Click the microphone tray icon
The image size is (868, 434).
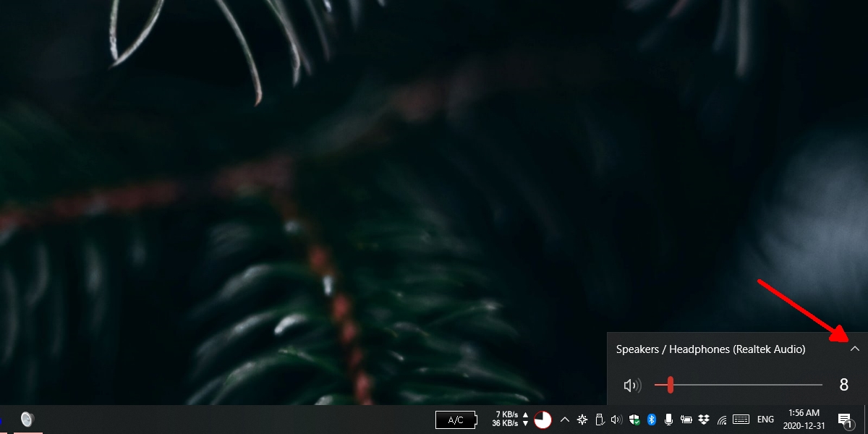[668, 420]
